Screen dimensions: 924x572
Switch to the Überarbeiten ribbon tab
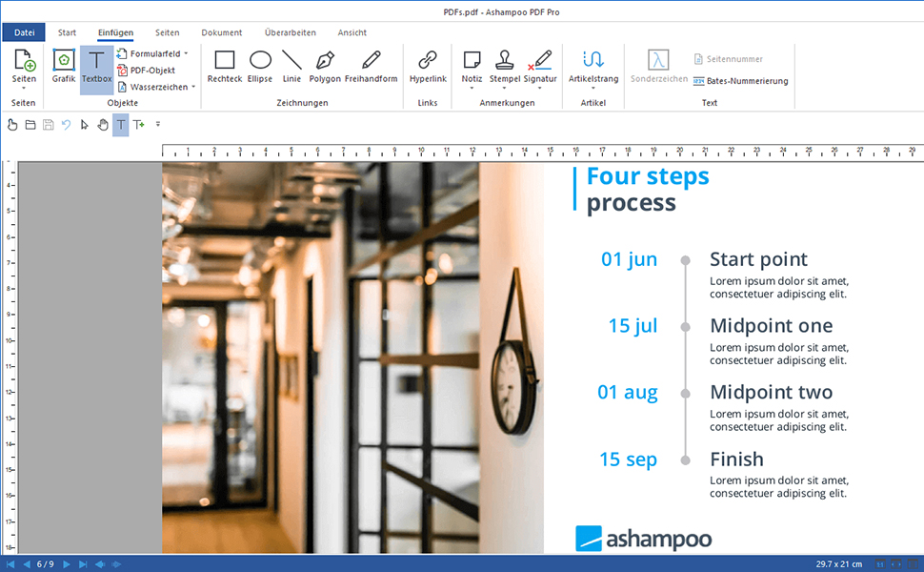[x=290, y=31]
